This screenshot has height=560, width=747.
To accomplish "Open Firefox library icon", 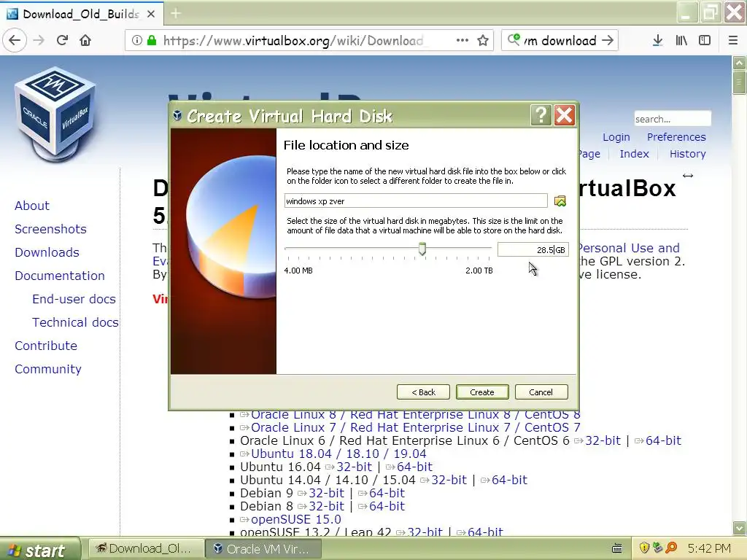I will coord(681,41).
